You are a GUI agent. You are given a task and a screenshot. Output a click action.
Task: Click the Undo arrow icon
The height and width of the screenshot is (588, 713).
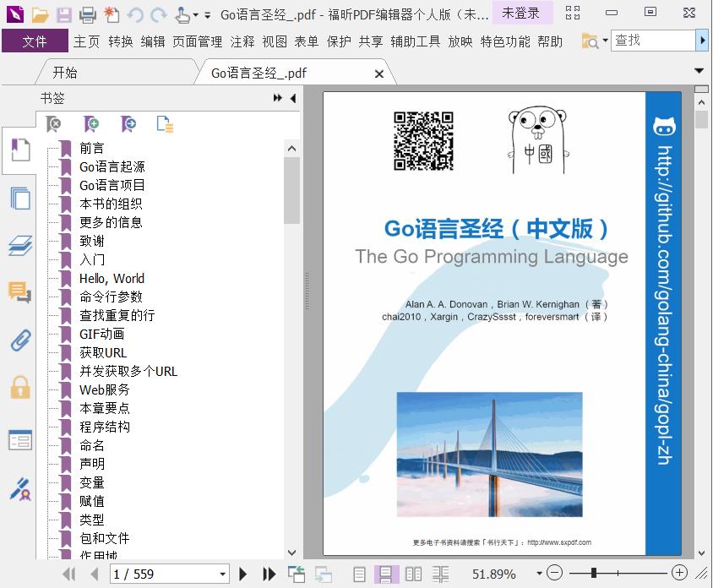click(135, 15)
